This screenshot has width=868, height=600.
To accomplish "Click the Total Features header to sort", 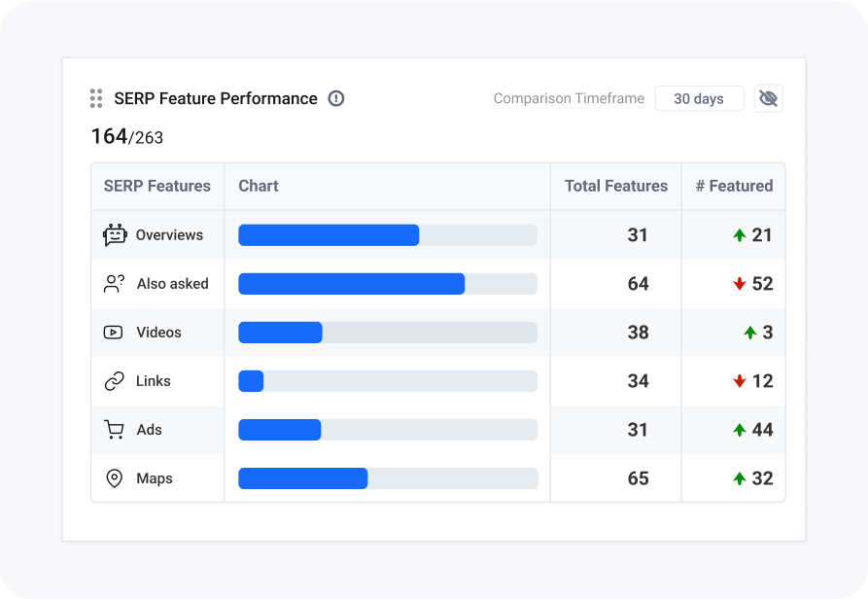I will (x=615, y=186).
